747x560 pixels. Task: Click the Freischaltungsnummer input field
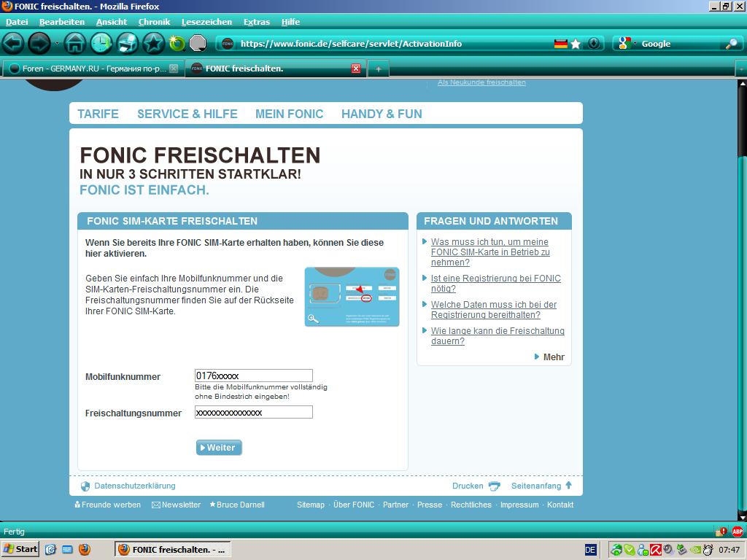[254, 412]
